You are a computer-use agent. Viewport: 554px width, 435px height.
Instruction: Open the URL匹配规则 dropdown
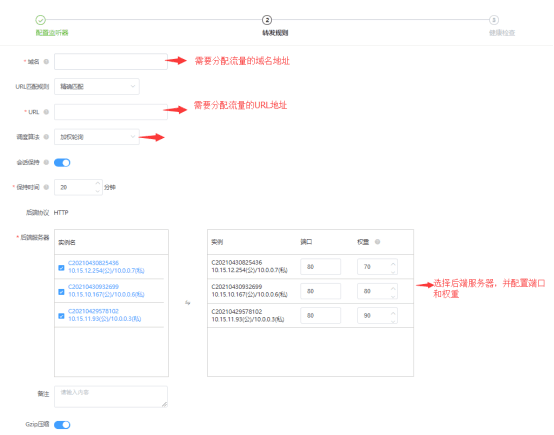click(x=97, y=87)
